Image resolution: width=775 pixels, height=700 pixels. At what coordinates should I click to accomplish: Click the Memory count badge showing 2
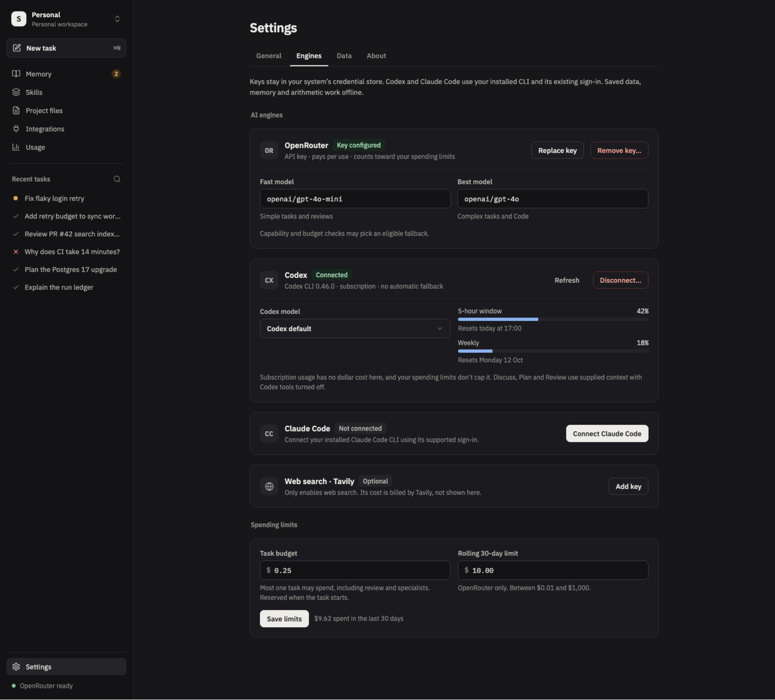pos(116,73)
